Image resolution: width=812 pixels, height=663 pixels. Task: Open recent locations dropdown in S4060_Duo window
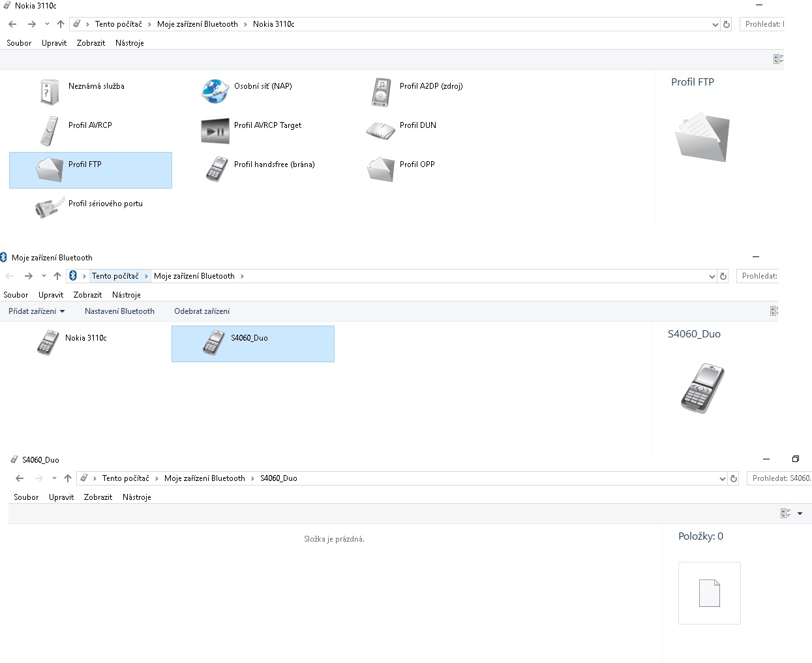coord(54,478)
